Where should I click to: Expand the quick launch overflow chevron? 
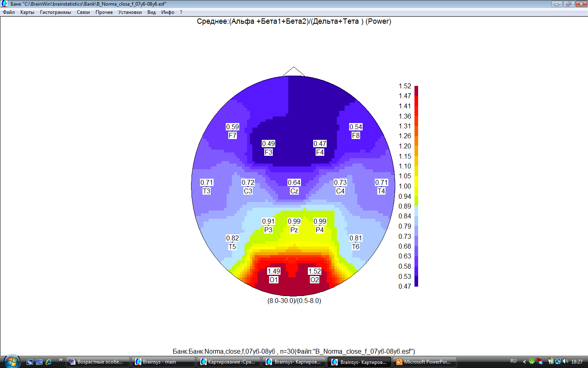pos(61,360)
